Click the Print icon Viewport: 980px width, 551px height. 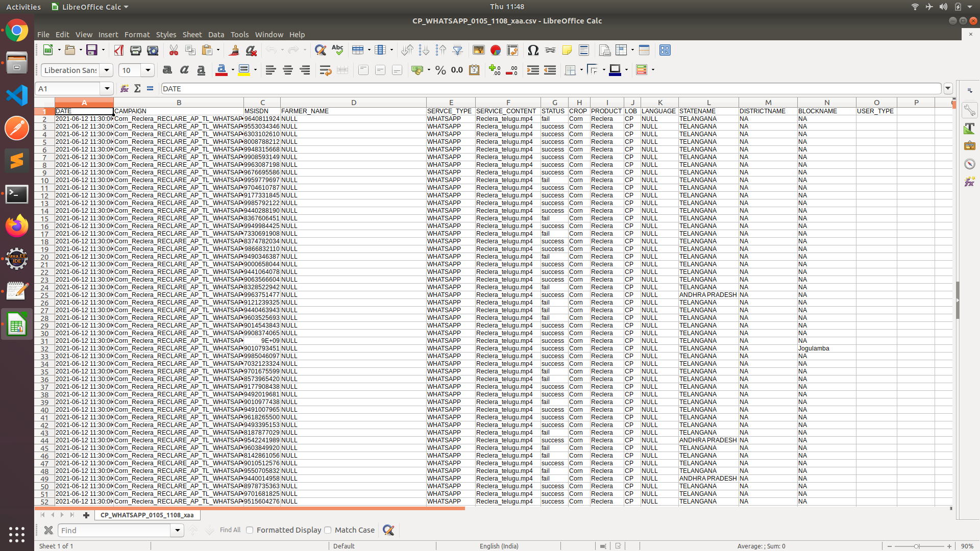point(136,50)
